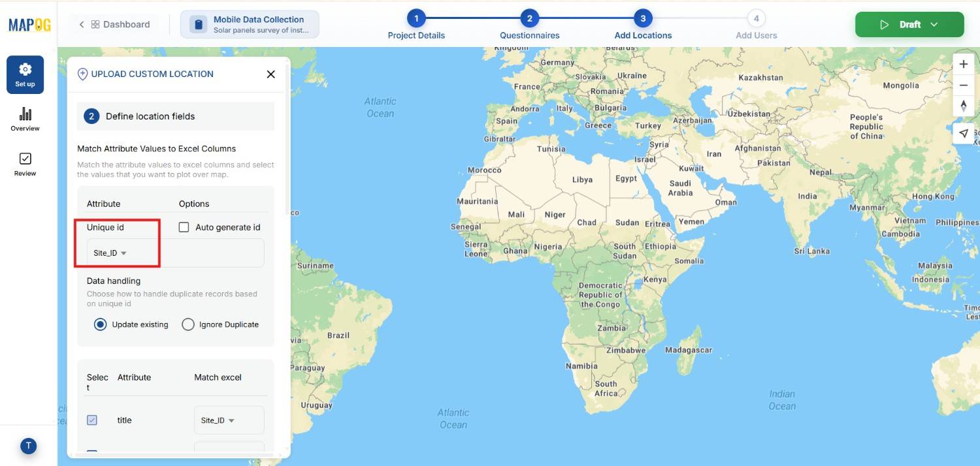Go to Project Details step
Image resolution: width=980 pixels, height=466 pixels.
click(x=416, y=19)
